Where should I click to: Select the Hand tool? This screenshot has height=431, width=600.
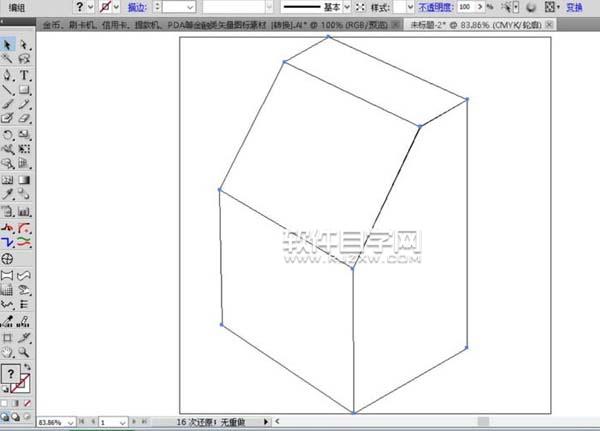click(x=7, y=352)
